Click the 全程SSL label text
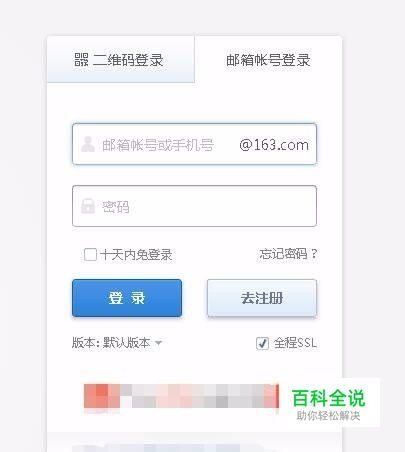405x452 pixels. pos(295,343)
